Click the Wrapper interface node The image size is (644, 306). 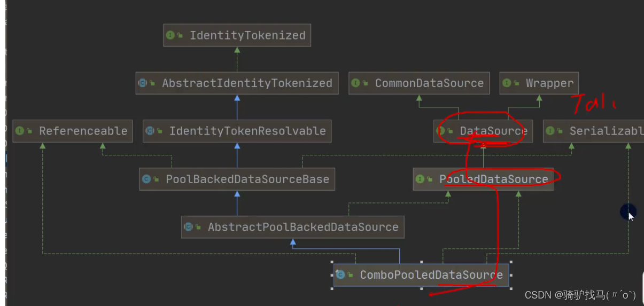[x=539, y=83]
